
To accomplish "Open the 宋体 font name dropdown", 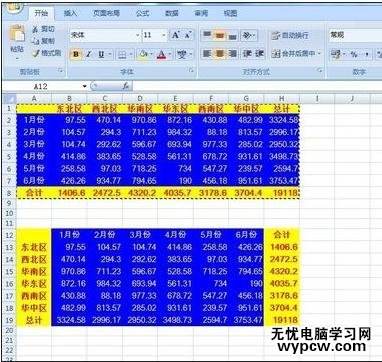I will pyautogui.click(x=138, y=35).
